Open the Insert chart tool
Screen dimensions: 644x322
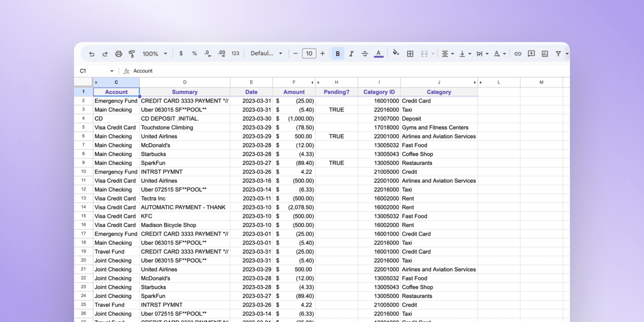click(545, 53)
